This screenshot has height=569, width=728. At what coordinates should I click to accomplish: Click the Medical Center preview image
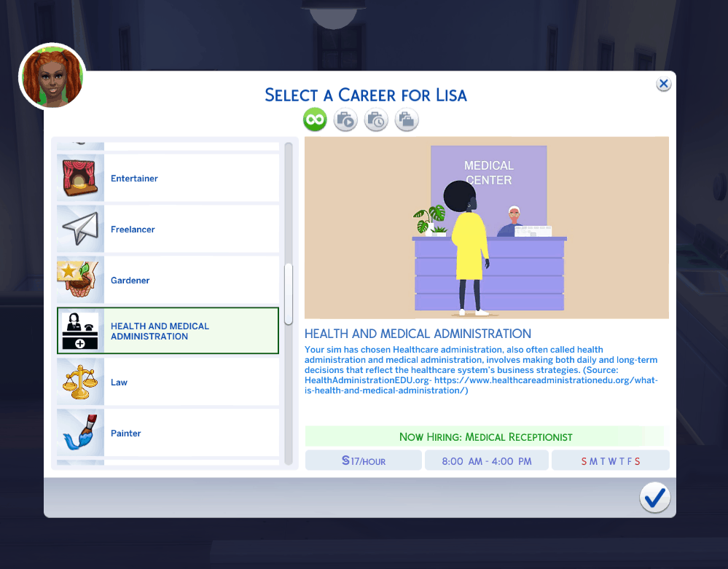486,228
